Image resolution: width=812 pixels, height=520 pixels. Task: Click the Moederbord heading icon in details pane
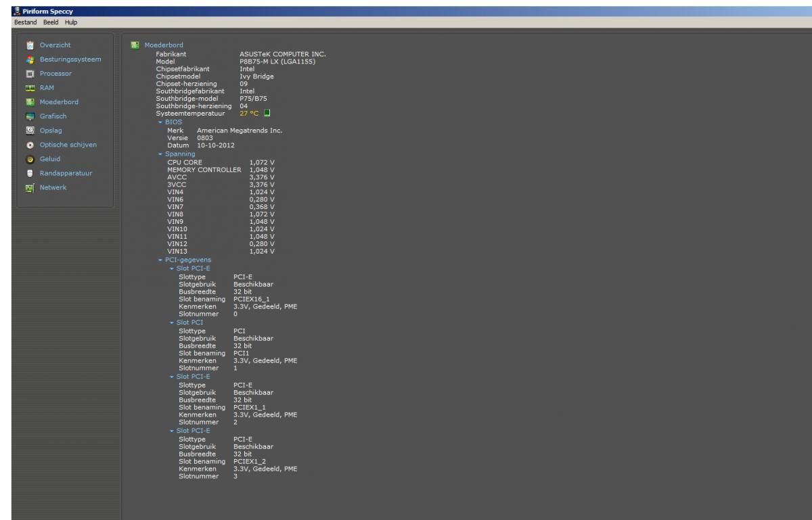coord(135,45)
